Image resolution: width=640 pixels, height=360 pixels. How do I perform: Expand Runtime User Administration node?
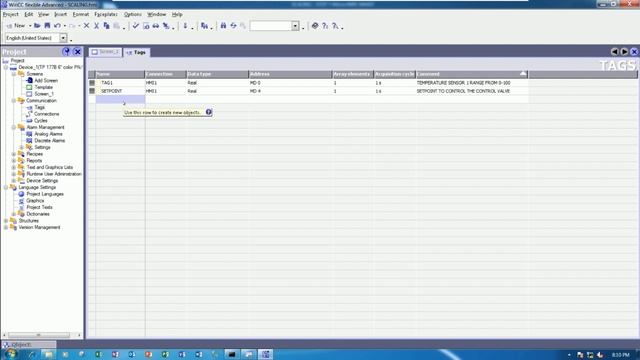pos(13,174)
